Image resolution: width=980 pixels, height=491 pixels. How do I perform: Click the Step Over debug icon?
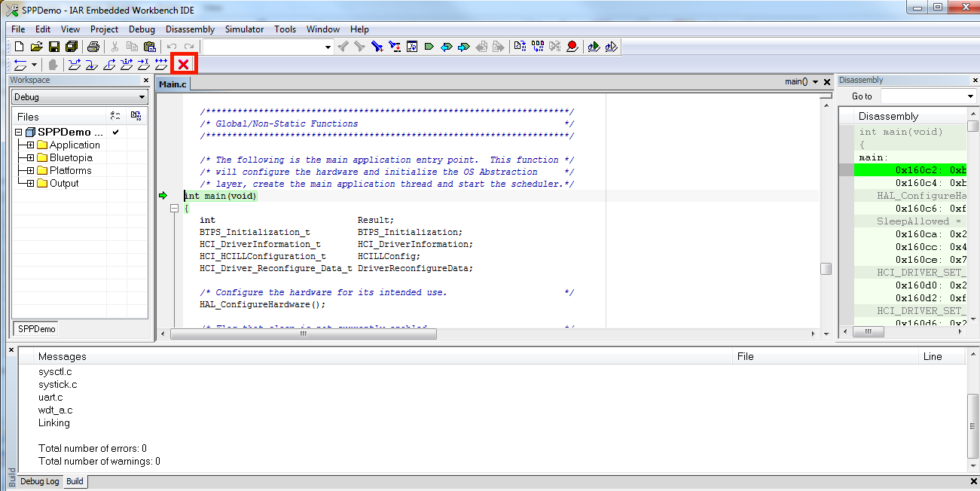coord(74,65)
